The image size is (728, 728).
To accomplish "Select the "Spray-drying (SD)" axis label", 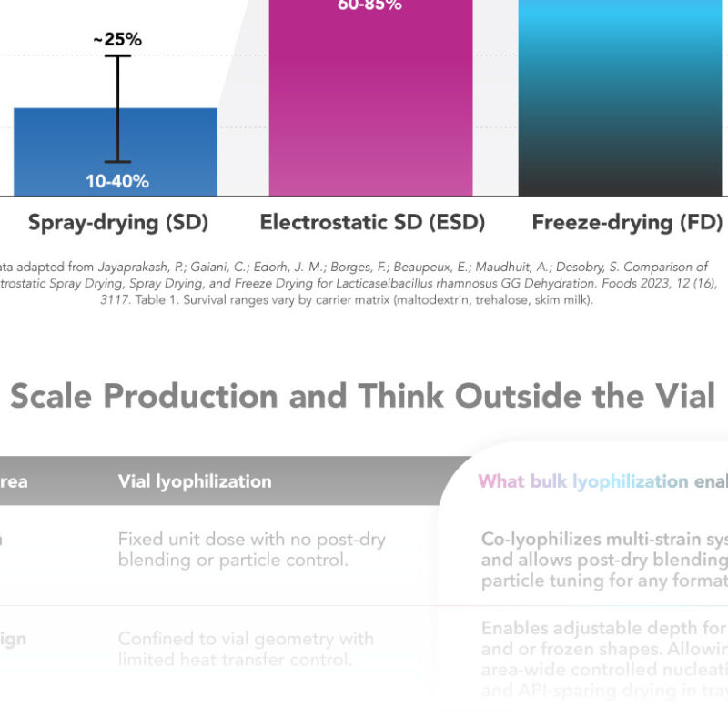I will [x=118, y=222].
